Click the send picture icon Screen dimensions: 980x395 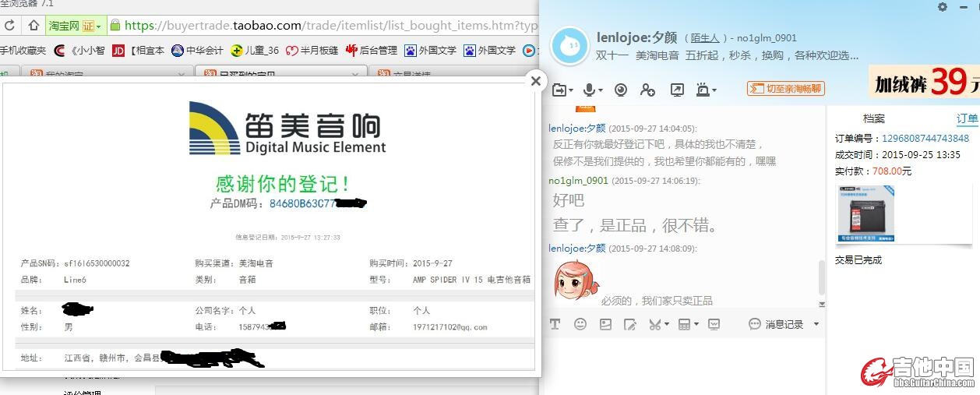[x=605, y=324]
